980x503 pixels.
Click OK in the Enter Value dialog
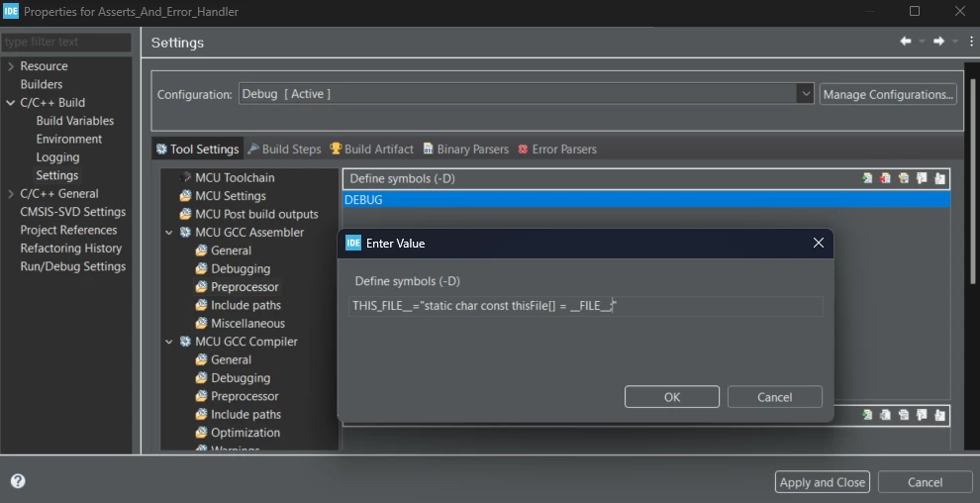[672, 397]
